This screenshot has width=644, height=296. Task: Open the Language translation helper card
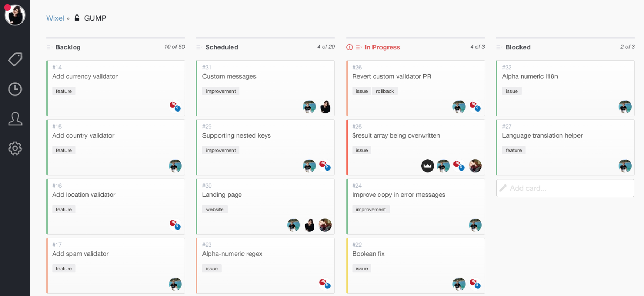(x=542, y=136)
